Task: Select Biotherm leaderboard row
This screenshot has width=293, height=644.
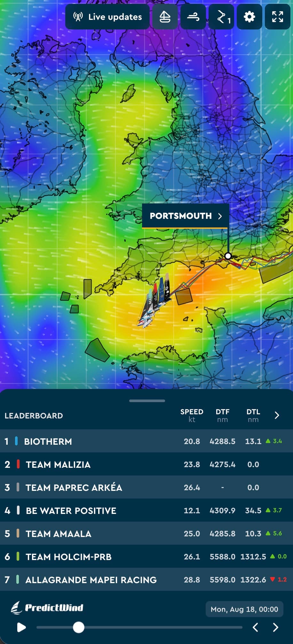Action: [146, 441]
